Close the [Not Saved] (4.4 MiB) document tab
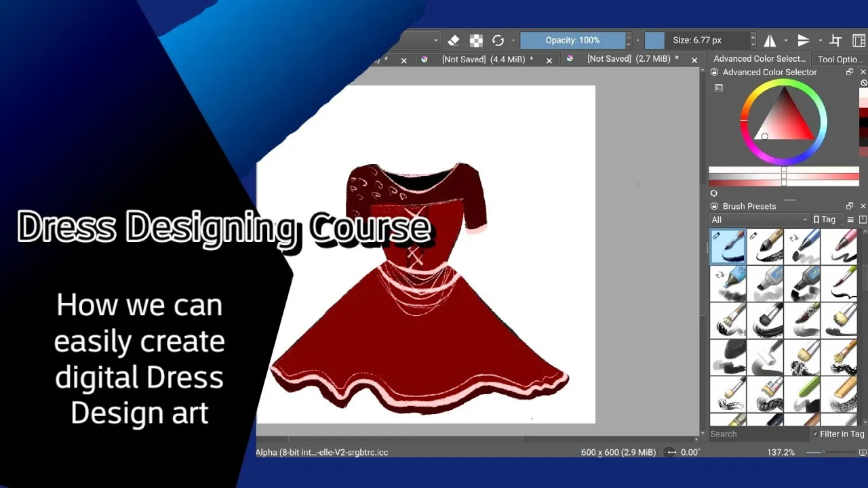The height and width of the screenshot is (488, 868). point(549,60)
